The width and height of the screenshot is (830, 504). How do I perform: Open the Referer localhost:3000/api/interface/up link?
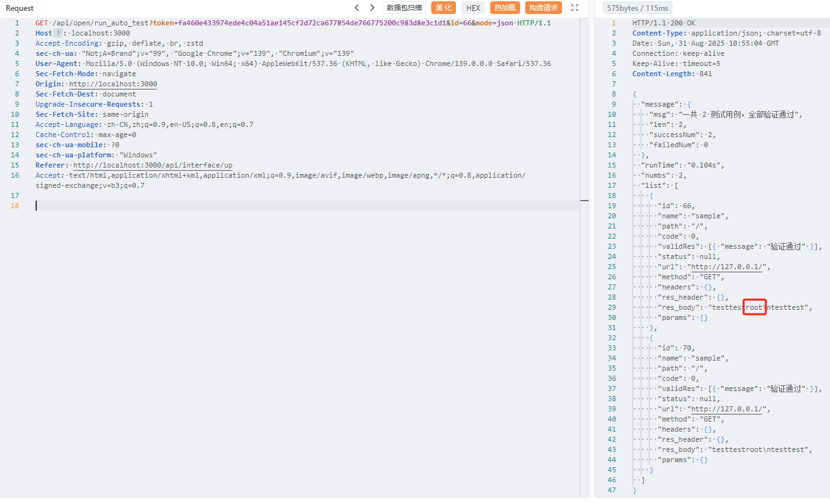pyautogui.click(x=152, y=165)
